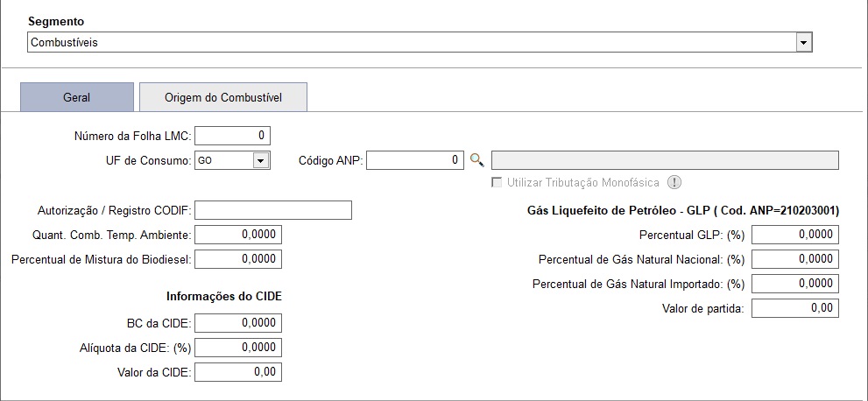
Task: Open the Segmento dropdown arrow
Action: click(x=804, y=42)
